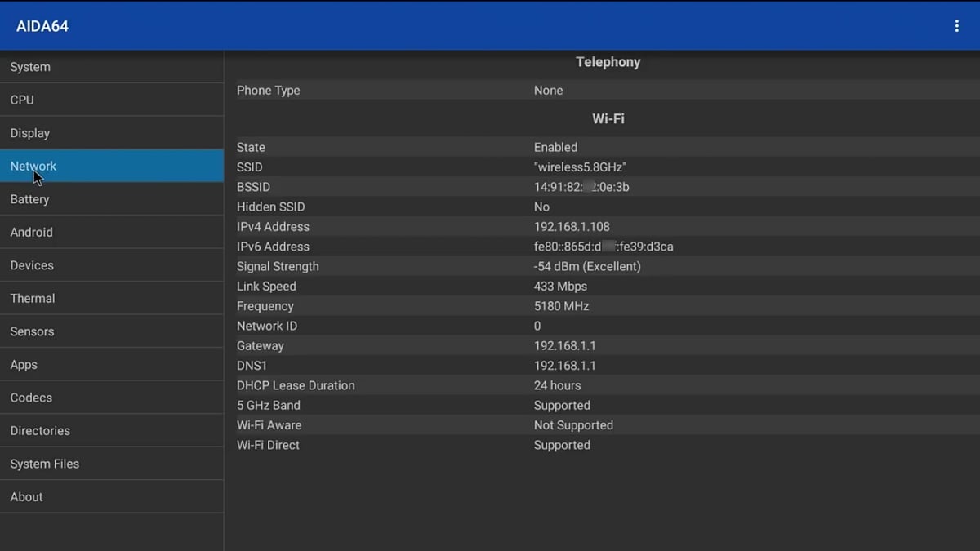Click the DHCP Lease Duration label
This screenshot has width=980, height=551.
point(296,385)
